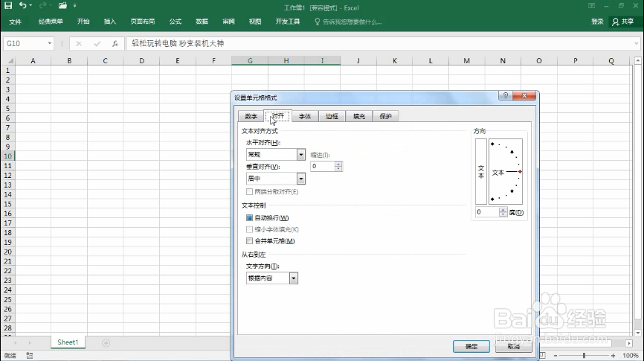Screen dimensions: 644x361
Task: Click the Tell Me lightbulb search box
Action: 348,22
